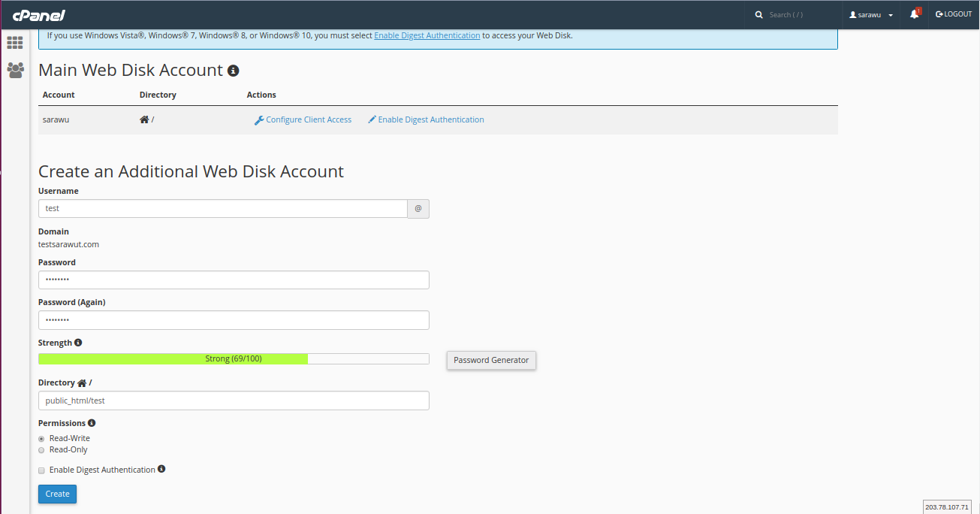
Task: Click the Create button
Action: [57, 494]
